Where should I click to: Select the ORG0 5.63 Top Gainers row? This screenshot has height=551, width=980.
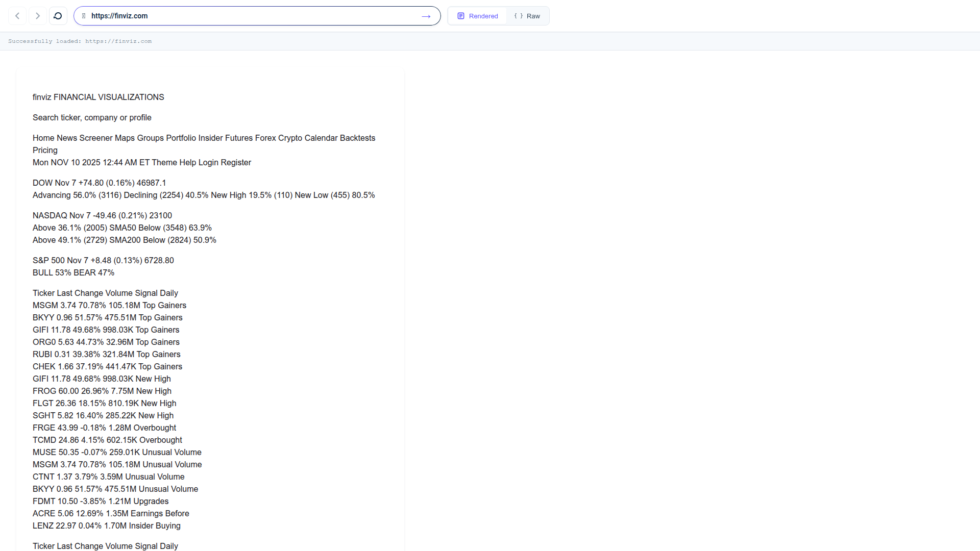tap(106, 342)
